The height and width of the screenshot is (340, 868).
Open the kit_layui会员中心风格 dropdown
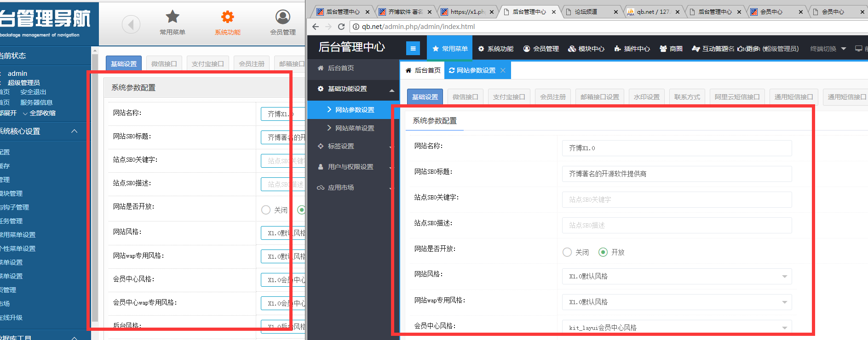pyautogui.click(x=676, y=327)
